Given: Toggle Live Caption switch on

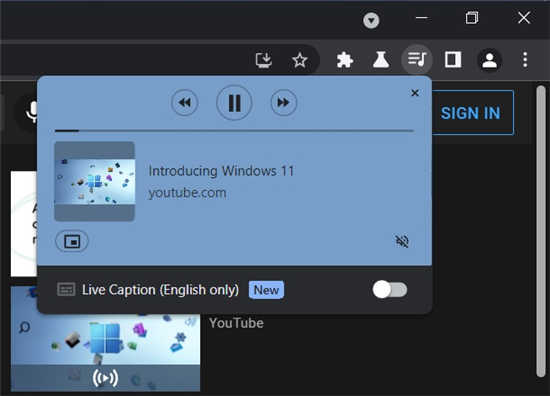Looking at the screenshot, I should (x=390, y=290).
